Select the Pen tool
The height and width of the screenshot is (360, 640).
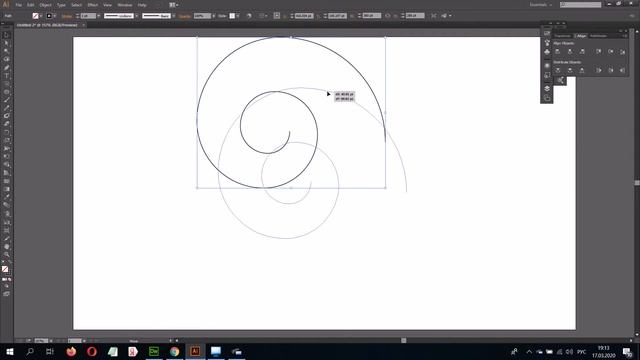[x=6, y=68]
